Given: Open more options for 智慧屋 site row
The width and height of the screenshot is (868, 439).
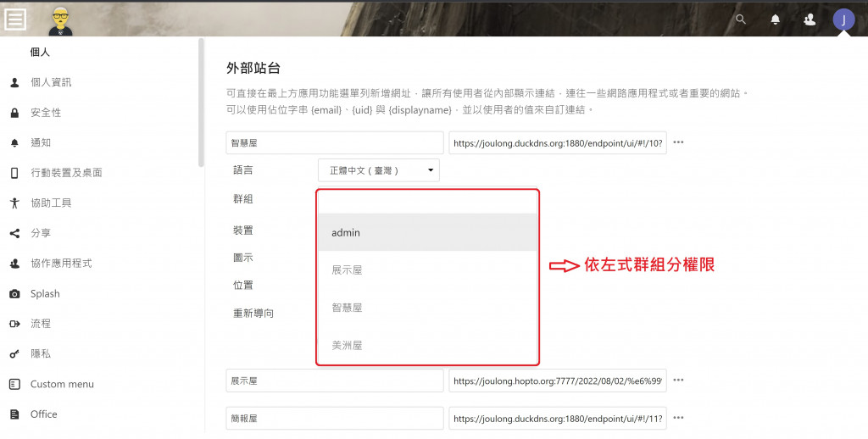Looking at the screenshot, I should pos(678,142).
